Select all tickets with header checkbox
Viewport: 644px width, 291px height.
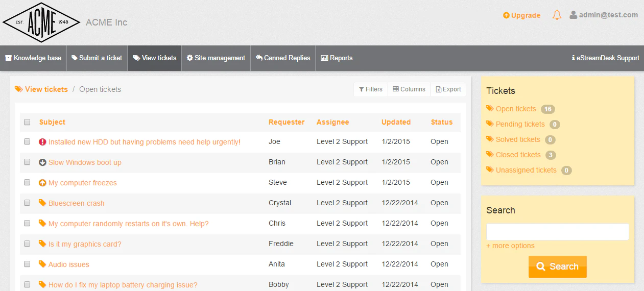[27, 122]
